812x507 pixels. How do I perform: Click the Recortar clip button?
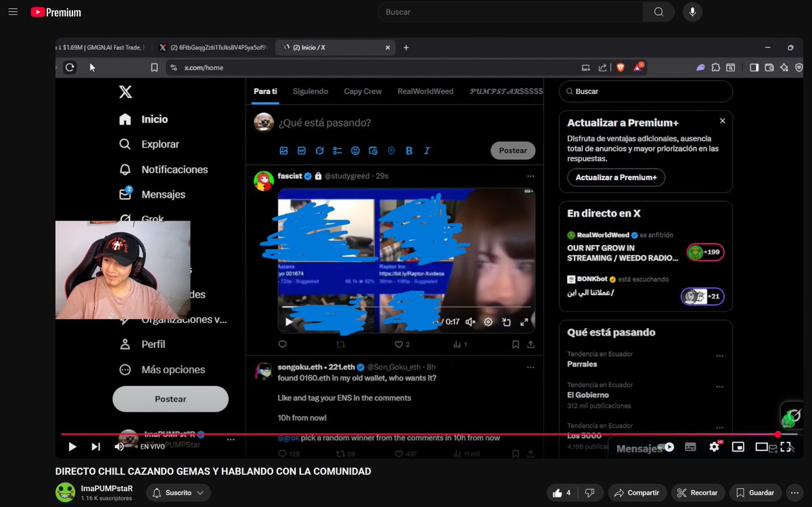coord(698,493)
